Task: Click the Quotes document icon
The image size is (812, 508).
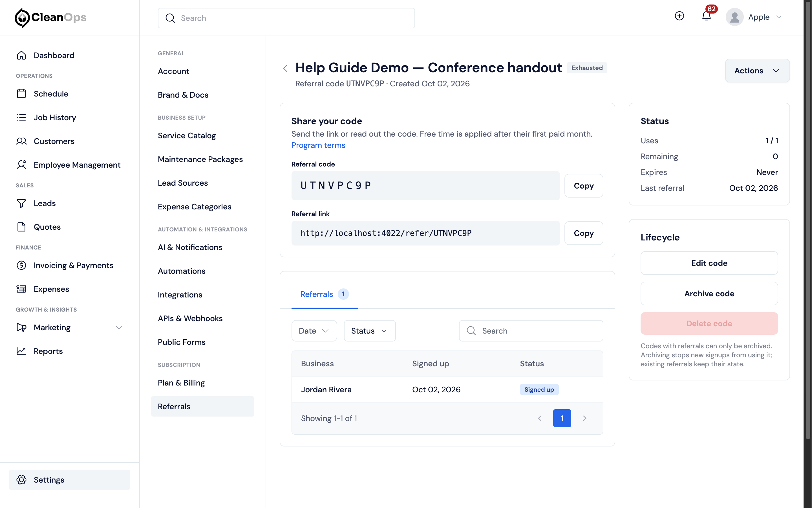Action: pyautogui.click(x=21, y=227)
